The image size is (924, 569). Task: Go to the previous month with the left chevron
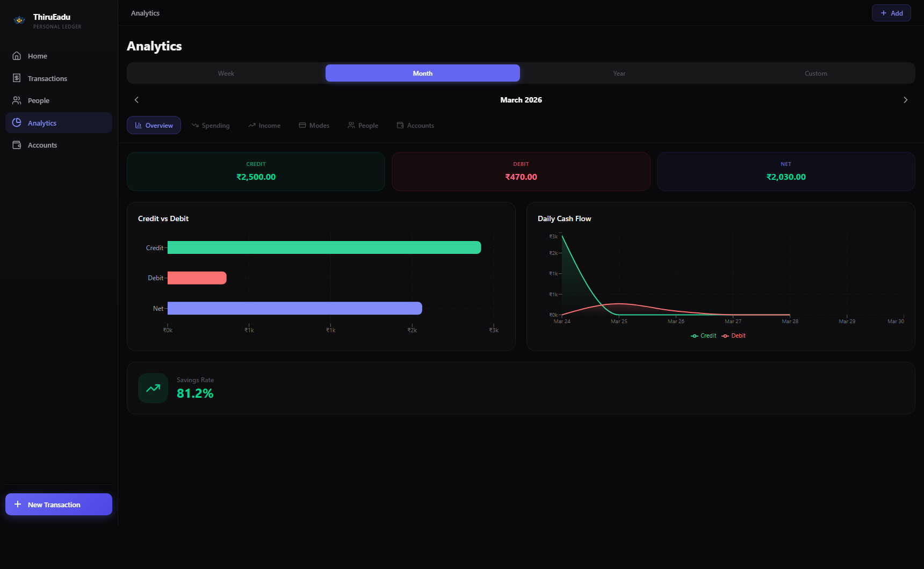pyautogui.click(x=136, y=100)
